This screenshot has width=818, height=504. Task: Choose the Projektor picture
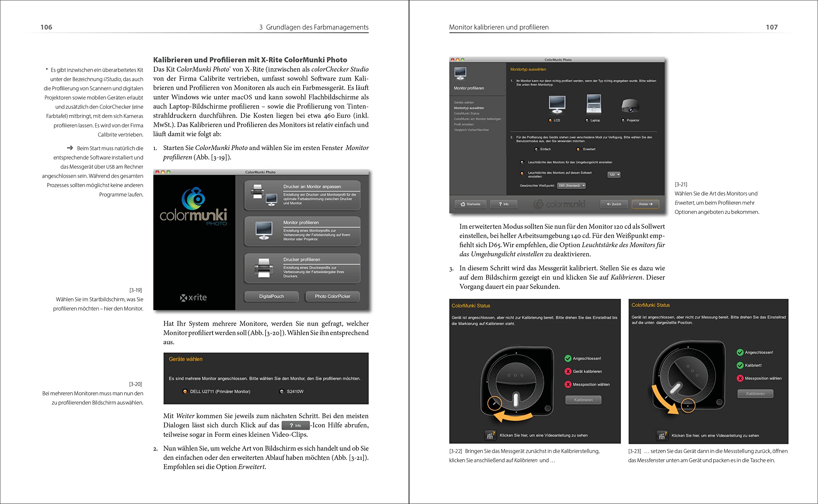[630, 106]
